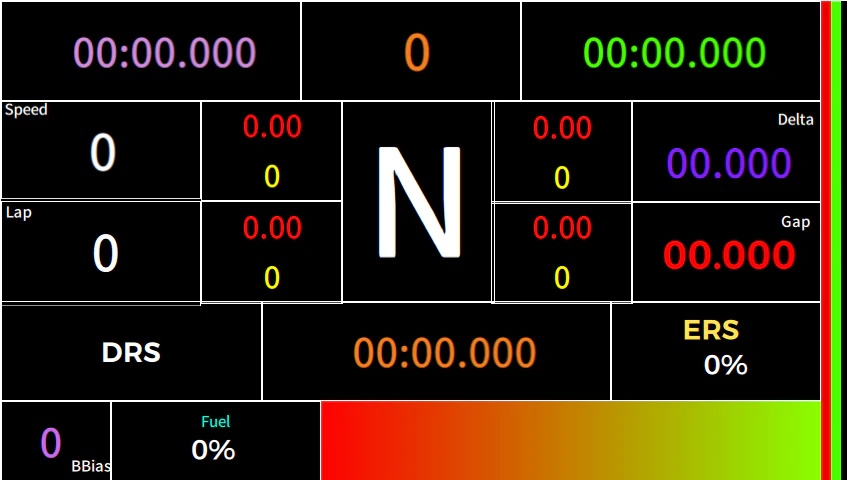The height and width of the screenshot is (480, 847).
Task: Click the orange timer beside DRS
Action: coord(444,353)
